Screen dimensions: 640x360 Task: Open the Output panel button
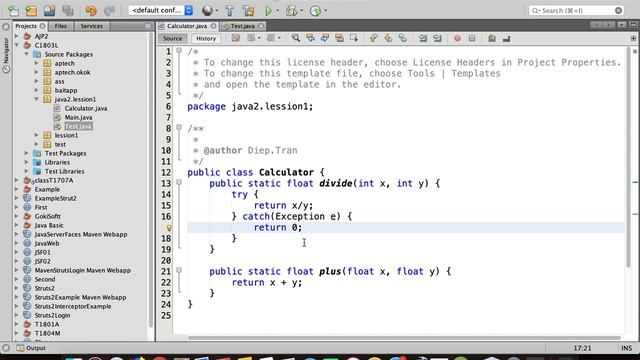pos(31,348)
